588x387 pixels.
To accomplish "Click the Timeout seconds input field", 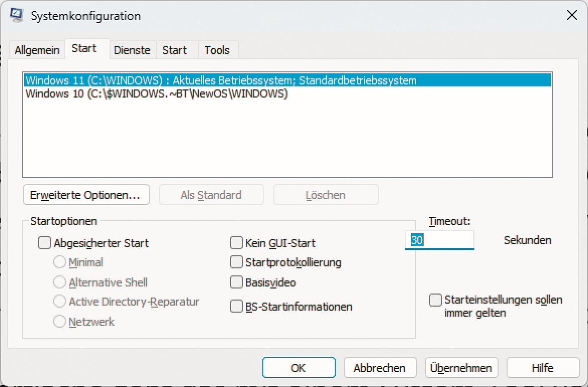I will (440, 240).
